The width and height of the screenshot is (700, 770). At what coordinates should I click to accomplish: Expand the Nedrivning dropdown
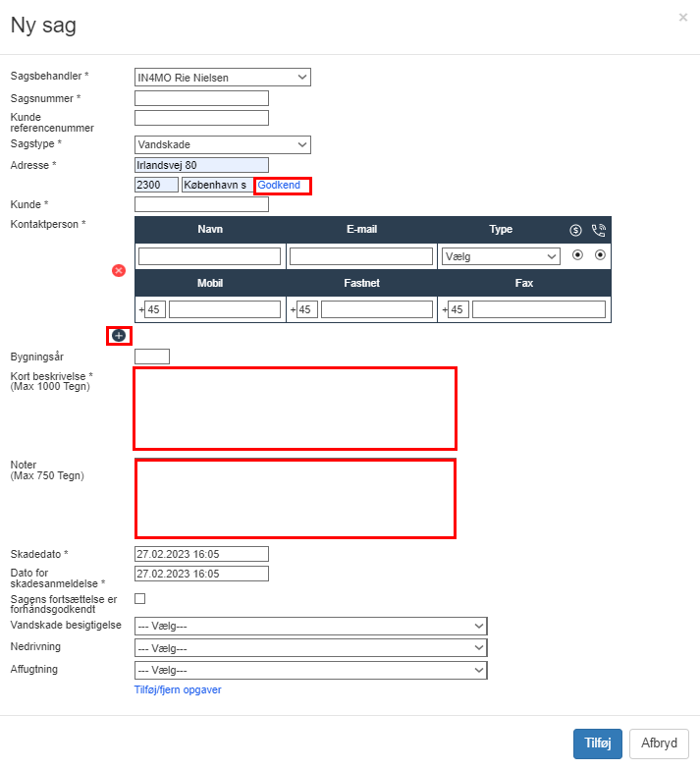coord(310,648)
